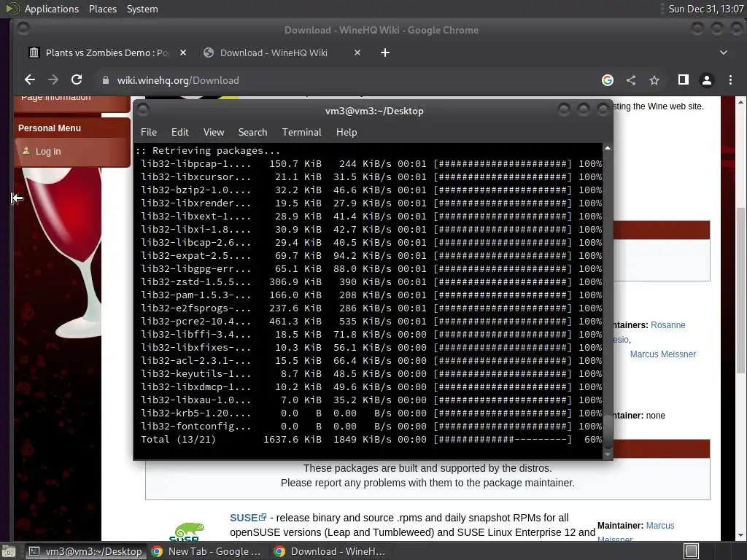Open the System menu
The height and width of the screenshot is (560, 747).
point(142,9)
